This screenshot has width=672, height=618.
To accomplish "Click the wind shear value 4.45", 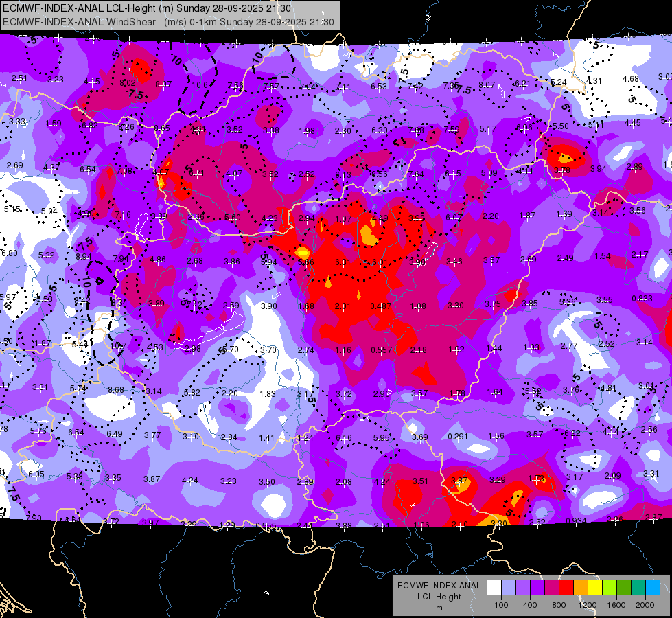I will [x=633, y=123].
